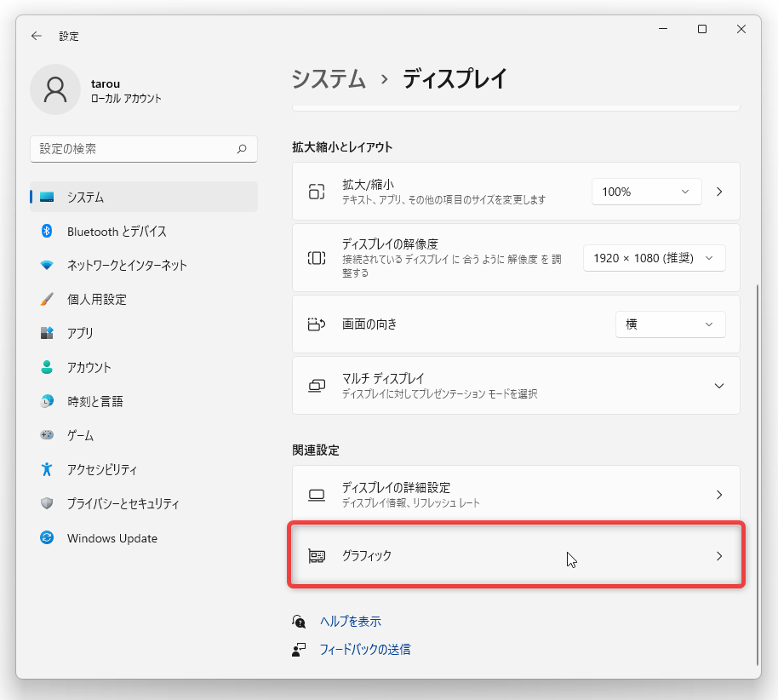
Task: Select 時刻と言語 in sidebar
Action: (144, 401)
